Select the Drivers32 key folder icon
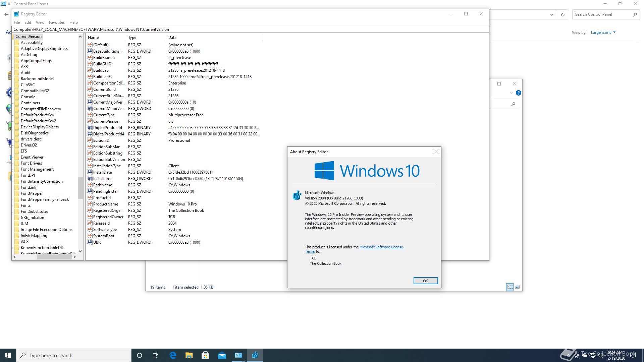Image resolution: width=644 pixels, height=362 pixels. click(16, 145)
